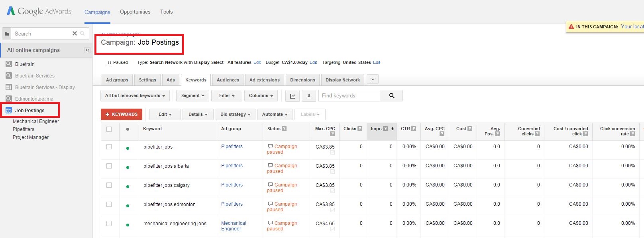The image size is (644, 238).
Task: Click the Avg. Pos. column help icon
Action: [x=497, y=134]
